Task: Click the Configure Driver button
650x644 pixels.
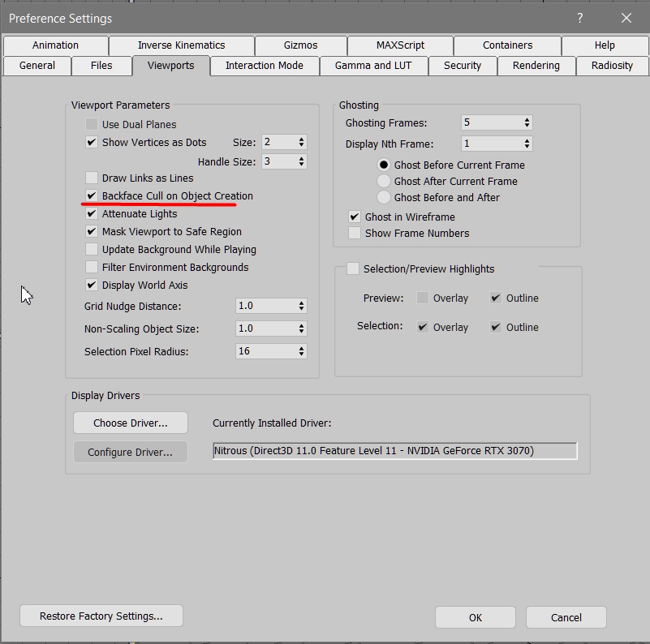Action: coord(131,452)
